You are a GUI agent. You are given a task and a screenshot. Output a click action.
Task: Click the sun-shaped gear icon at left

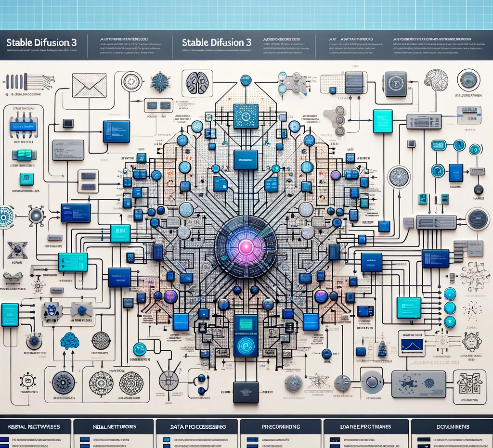pos(37,215)
